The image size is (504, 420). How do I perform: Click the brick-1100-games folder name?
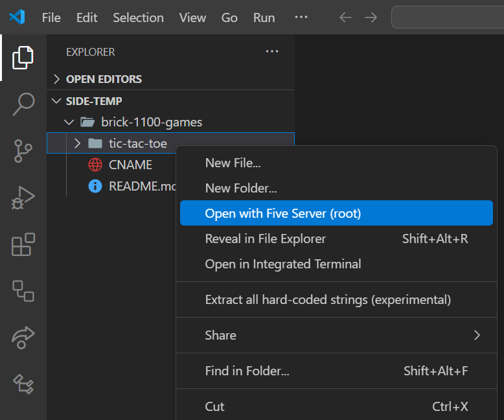(x=152, y=122)
